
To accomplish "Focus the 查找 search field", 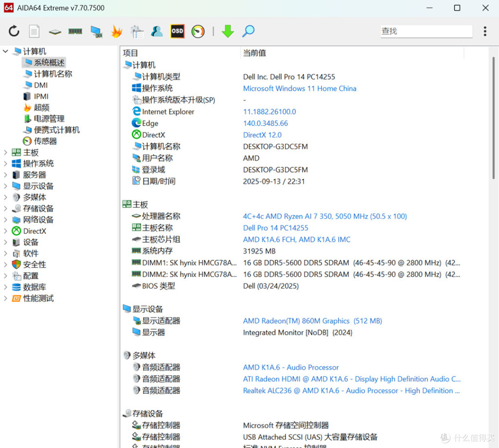I will click(x=426, y=31).
